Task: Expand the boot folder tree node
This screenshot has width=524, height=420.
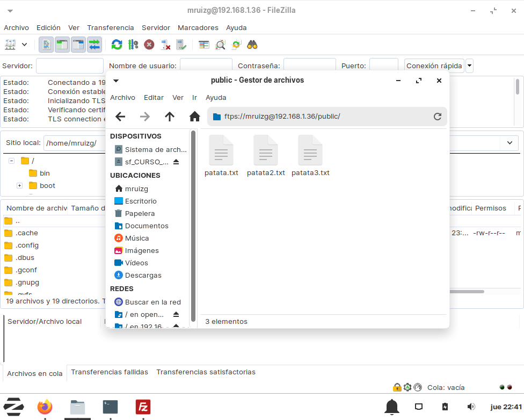Action: click(19, 186)
